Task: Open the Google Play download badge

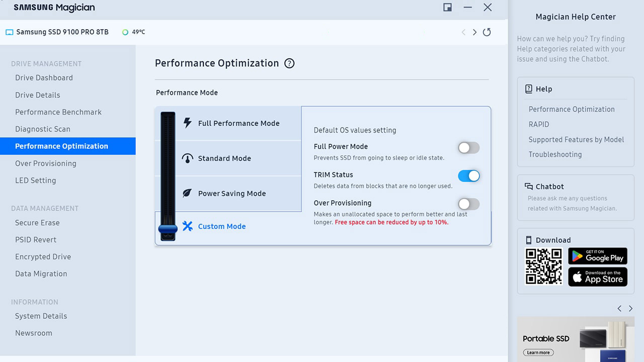Action: click(598, 256)
